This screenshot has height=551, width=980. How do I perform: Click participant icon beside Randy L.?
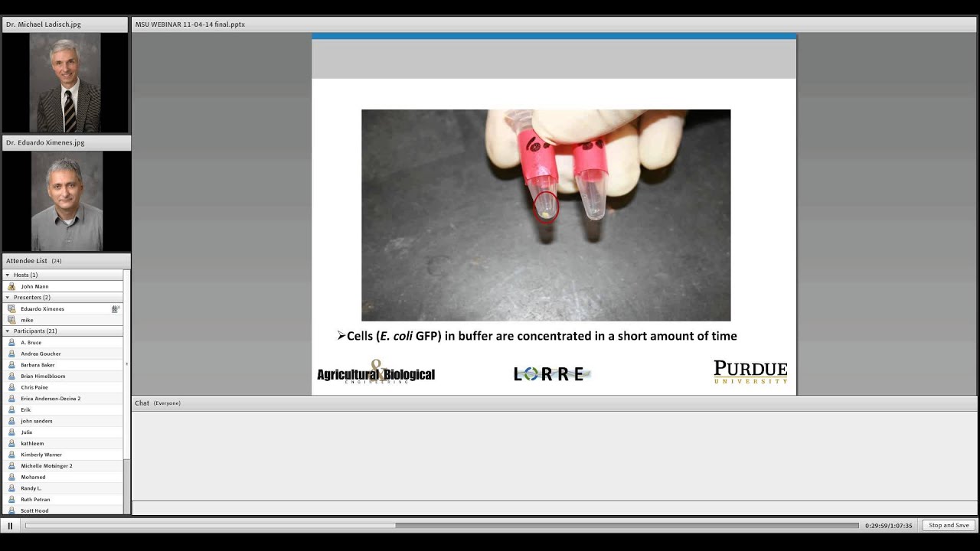click(x=11, y=488)
